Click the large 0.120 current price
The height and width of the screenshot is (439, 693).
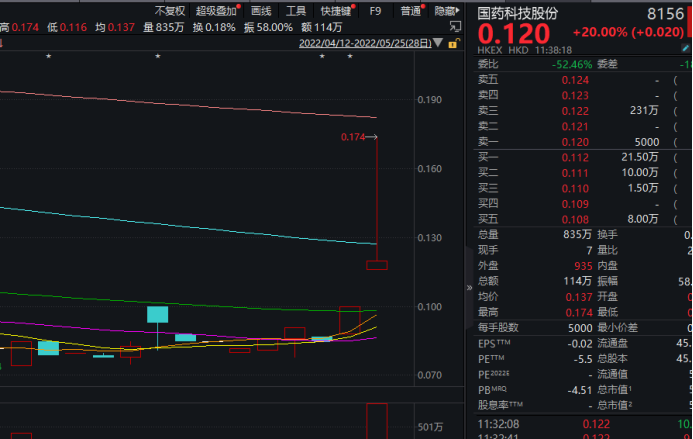click(x=514, y=34)
